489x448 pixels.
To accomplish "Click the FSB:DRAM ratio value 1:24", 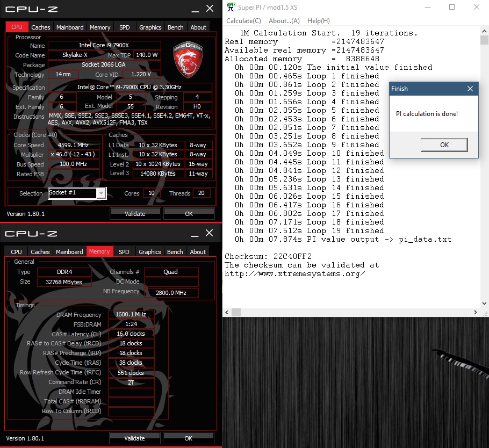I will pos(131,324).
